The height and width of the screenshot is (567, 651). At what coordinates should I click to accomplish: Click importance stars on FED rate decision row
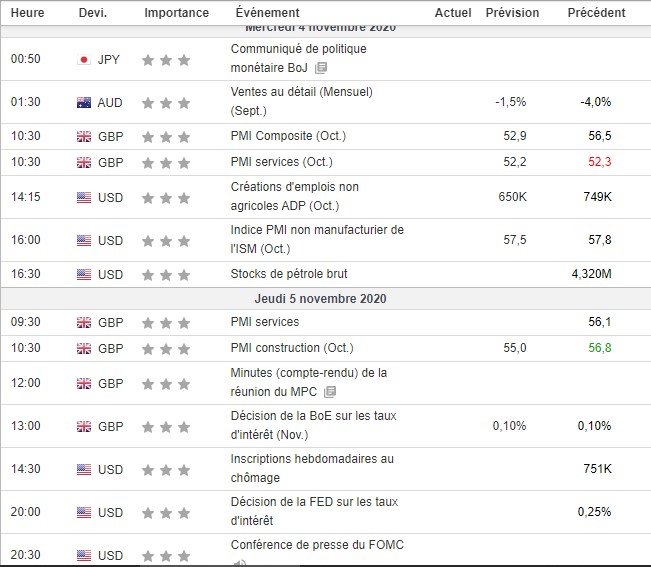(x=165, y=512)
